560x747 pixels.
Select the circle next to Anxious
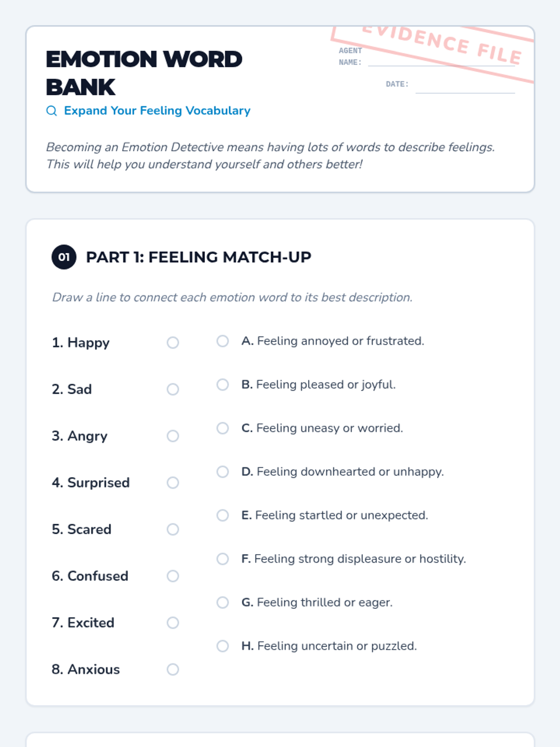click(x=173, y=669)
